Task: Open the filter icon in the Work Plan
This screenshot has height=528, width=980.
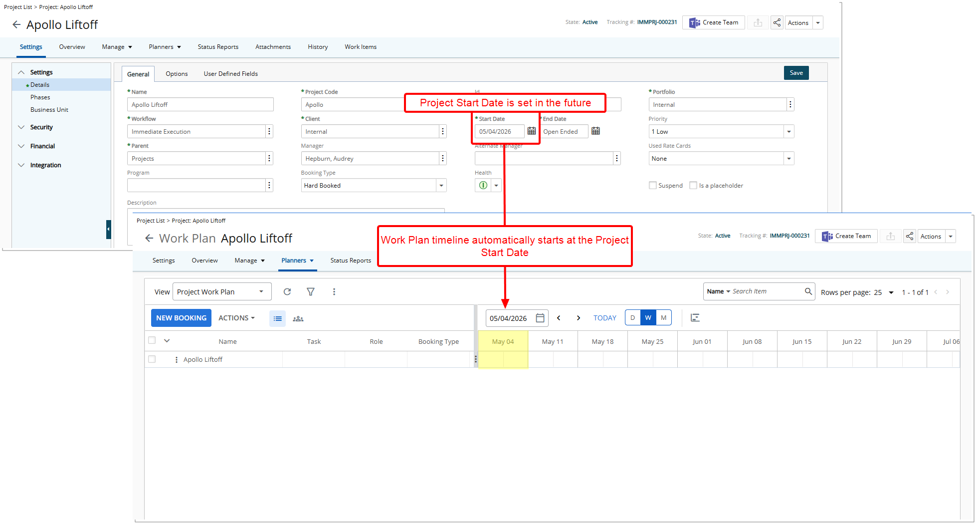Action: pos(310,291)
